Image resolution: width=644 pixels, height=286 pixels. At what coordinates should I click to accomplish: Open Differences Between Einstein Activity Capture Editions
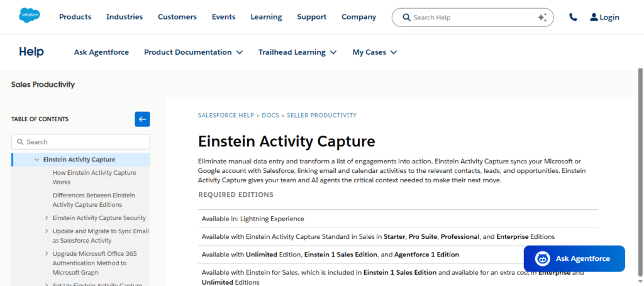click(94, 200)
